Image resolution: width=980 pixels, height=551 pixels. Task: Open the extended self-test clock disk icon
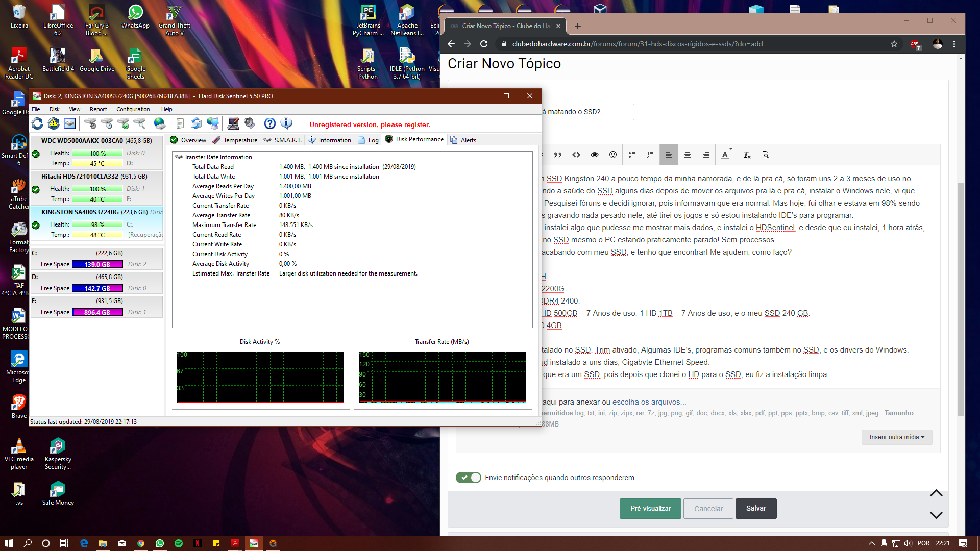coord(107,123)
